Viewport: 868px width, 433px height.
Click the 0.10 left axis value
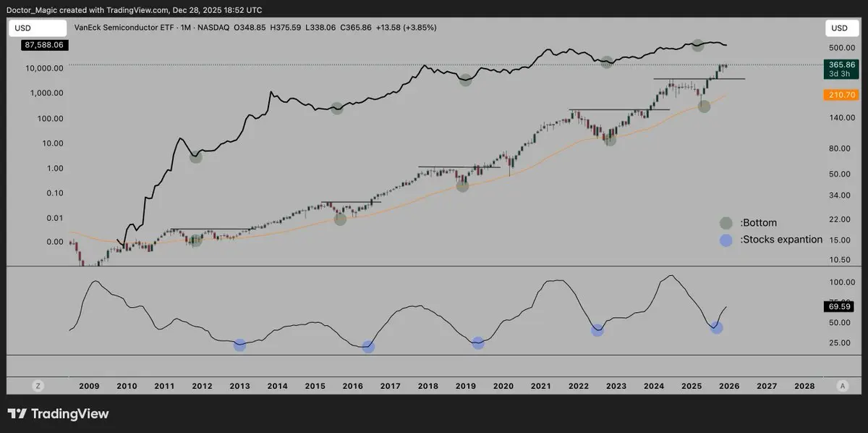(x=55, y=193)
